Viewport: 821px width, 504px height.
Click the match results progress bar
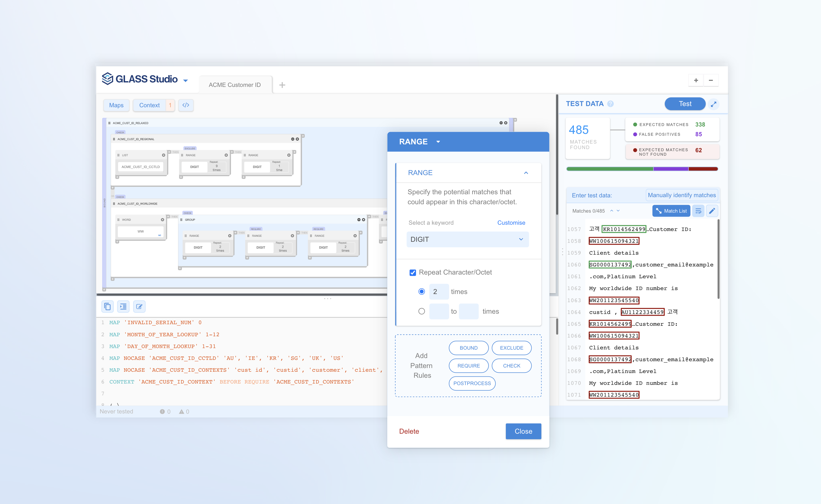pyautogui.click(x=642, y=169)
